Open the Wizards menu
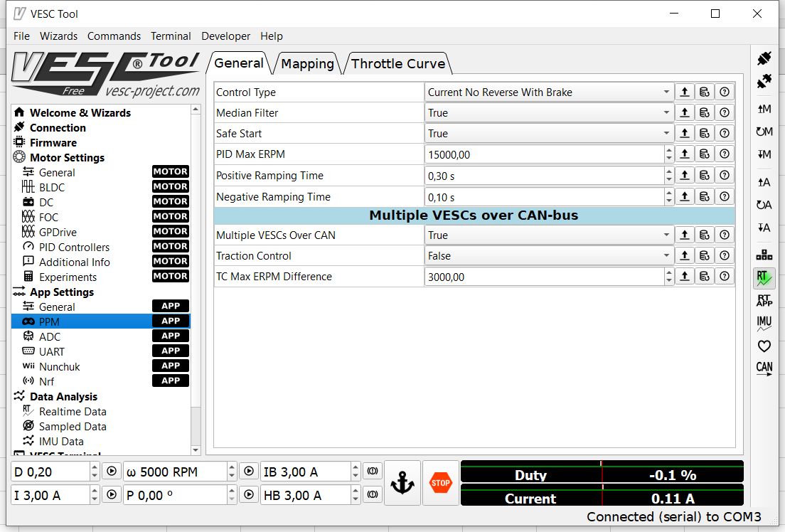The image size is (785, 532). click(x=58, y=36)
